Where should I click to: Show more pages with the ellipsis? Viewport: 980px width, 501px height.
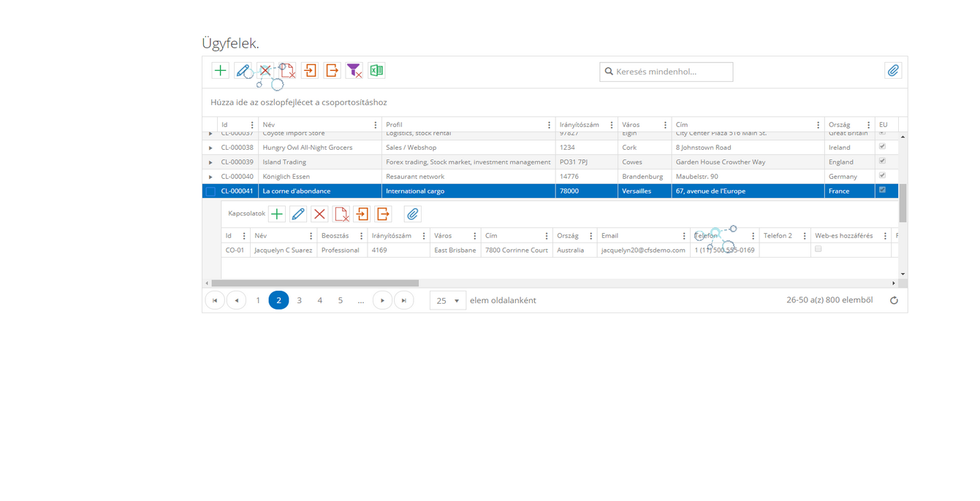[360, 300]
